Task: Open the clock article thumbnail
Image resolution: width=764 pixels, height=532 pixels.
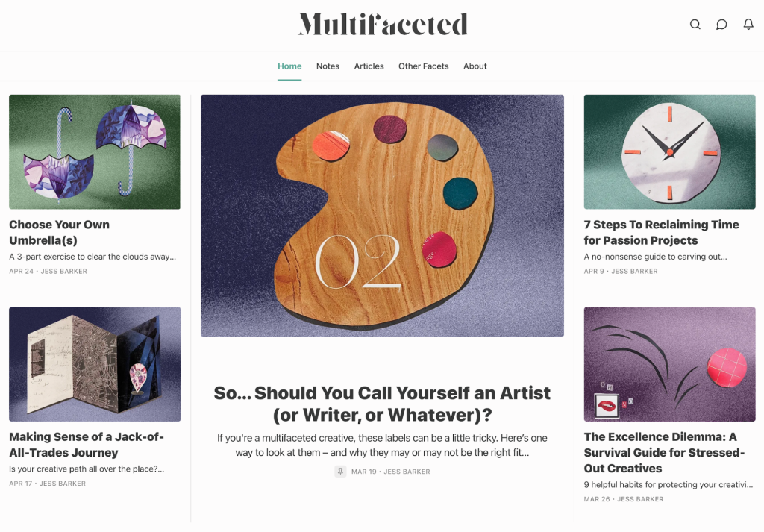Action: point(669,151)
